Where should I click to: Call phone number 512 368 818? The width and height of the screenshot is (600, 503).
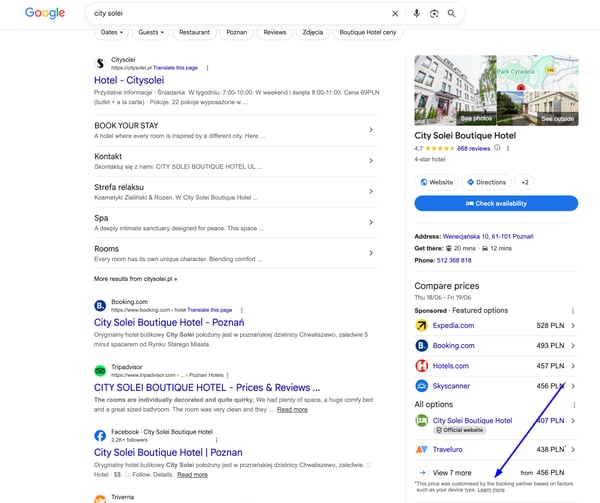[454, 260]
